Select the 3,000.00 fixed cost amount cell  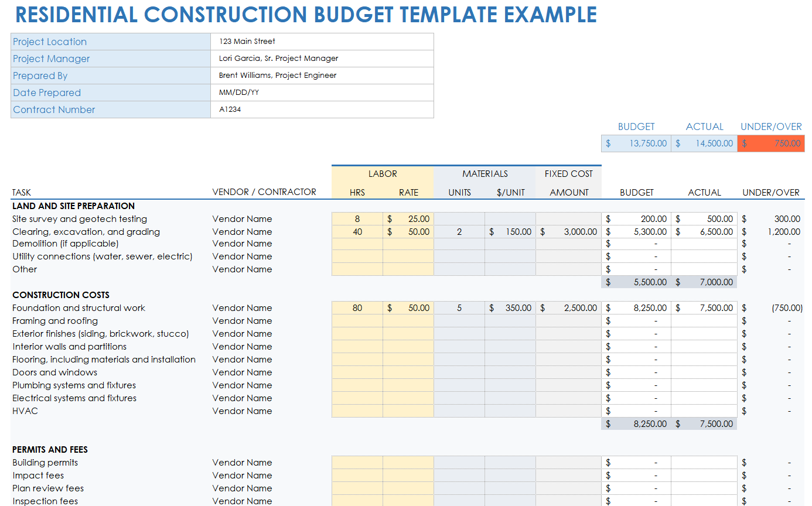(x=569, y=232)
